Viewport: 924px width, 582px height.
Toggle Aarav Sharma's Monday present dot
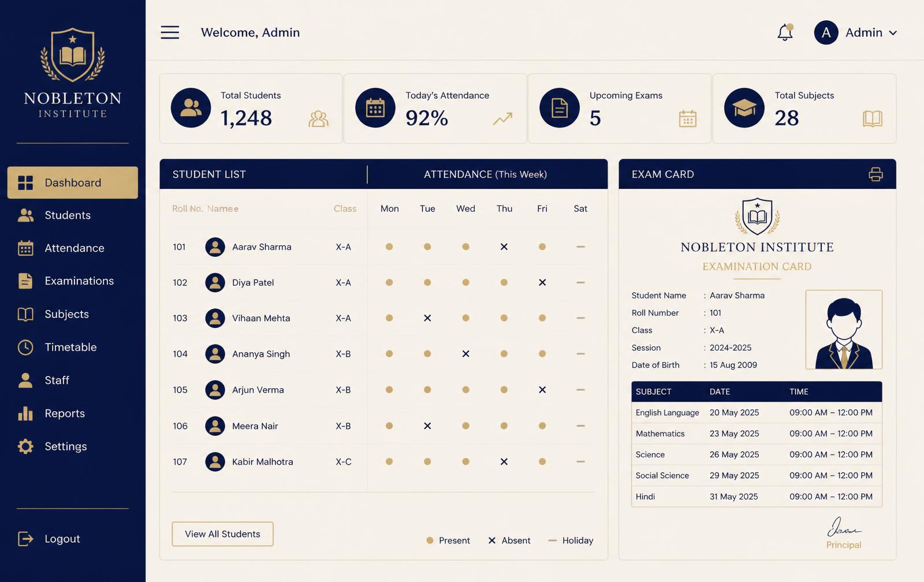[389, 247]
